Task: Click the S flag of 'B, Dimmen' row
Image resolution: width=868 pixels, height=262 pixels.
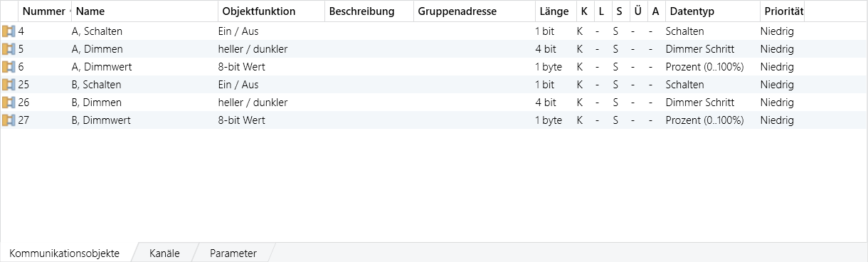Action: tap(616, 103)
